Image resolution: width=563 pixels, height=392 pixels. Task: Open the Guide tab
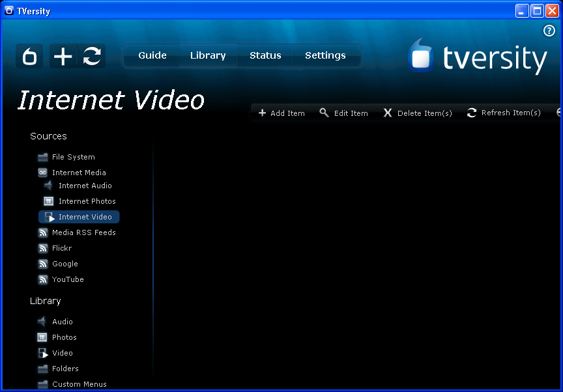click(x=152, y=55)
